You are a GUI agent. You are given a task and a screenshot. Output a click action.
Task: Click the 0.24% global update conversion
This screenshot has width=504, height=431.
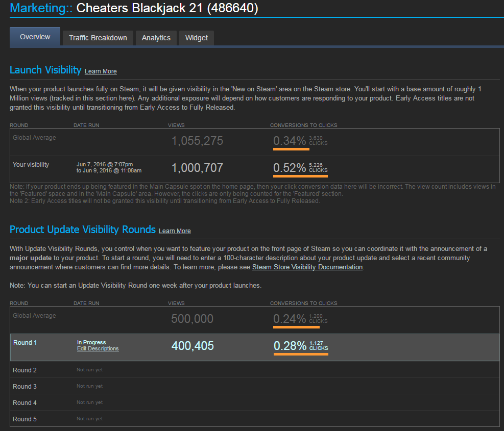[x=290, y=319]
